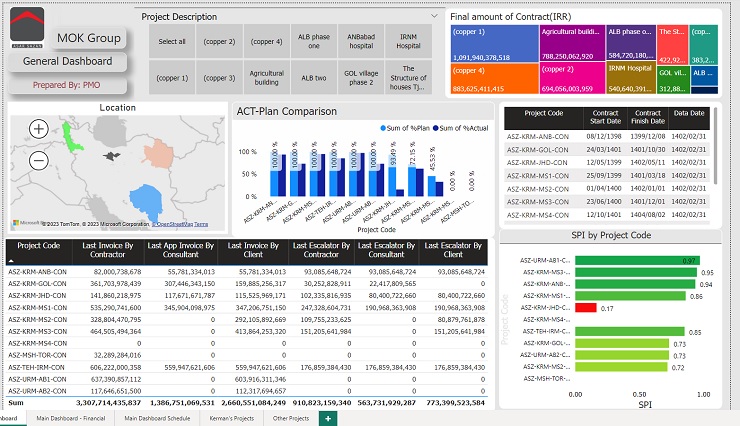Add a new sheet with plus button
This screenshot has width=740, height=426.
tap(328, 418)
